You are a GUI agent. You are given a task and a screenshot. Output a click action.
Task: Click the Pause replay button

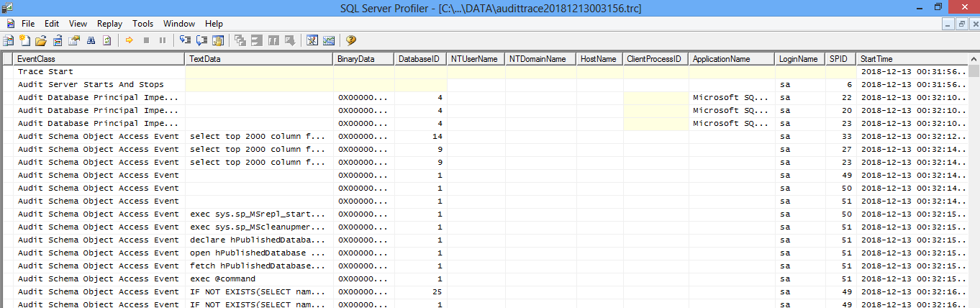click(x=163, y=40)
